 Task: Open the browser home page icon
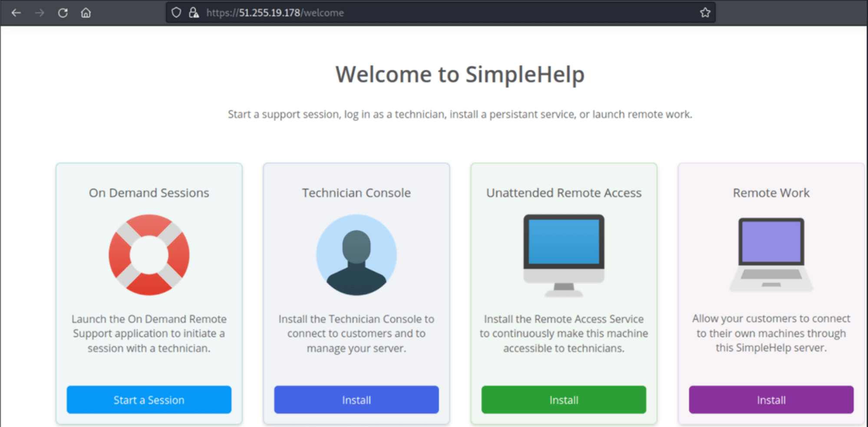click(x=86, y=13)
